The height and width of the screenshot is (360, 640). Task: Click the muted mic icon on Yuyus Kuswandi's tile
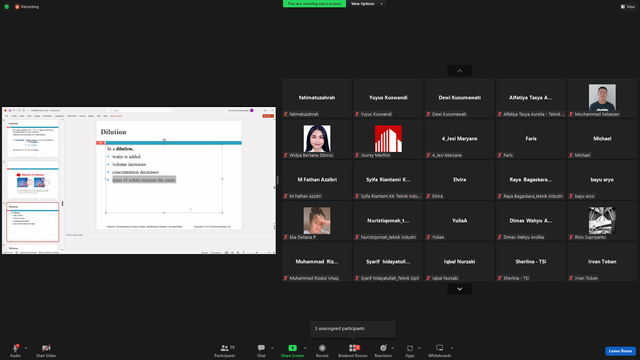[357, 114]
